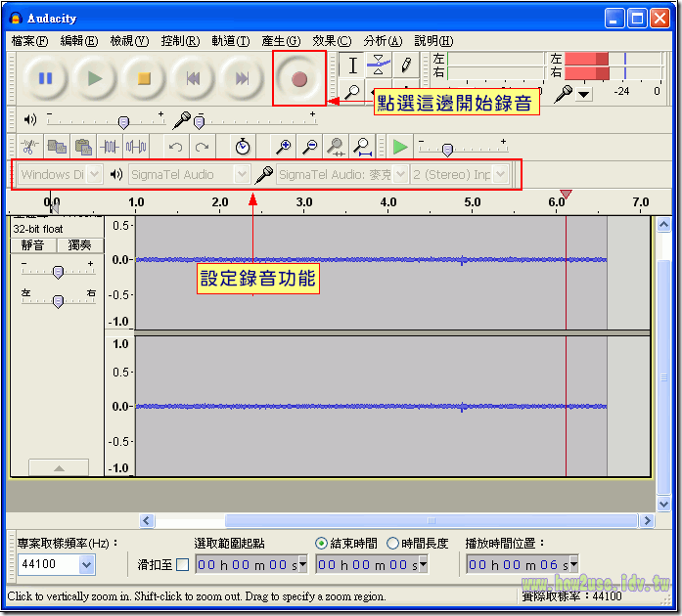Select the Draw pencil tool
Screen dimensions: 682x616
(x=405, y=66)
